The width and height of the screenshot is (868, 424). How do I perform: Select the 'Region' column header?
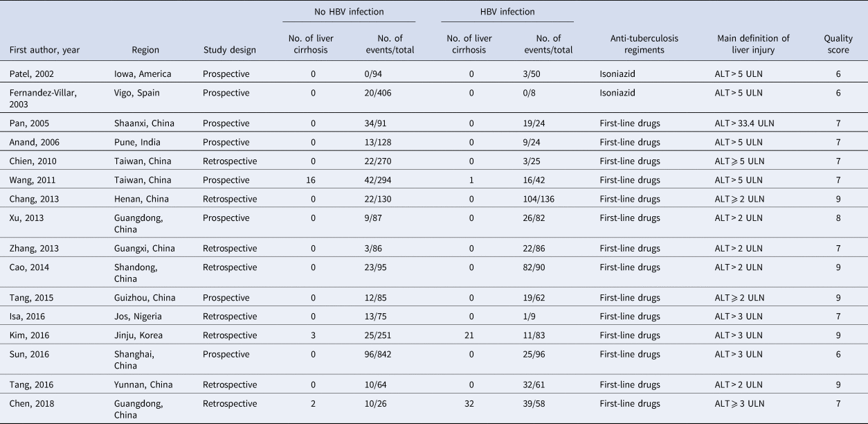click(145, 50)
